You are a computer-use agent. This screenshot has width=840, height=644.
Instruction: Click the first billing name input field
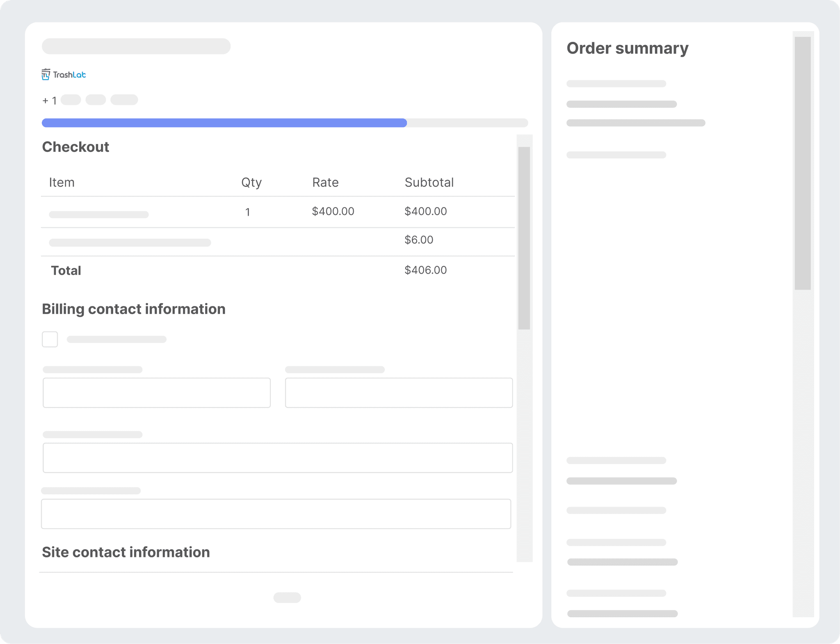pos(157,393)
